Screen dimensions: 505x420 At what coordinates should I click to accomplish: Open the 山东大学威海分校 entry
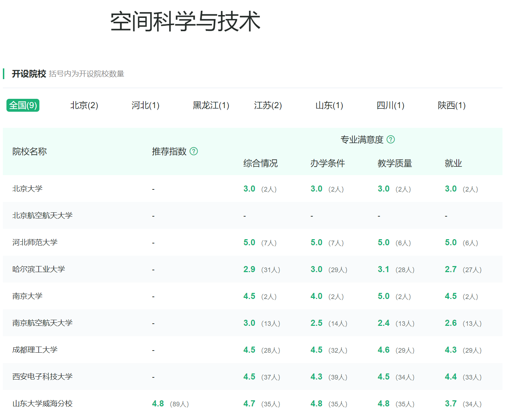click(x=42, y=403)
